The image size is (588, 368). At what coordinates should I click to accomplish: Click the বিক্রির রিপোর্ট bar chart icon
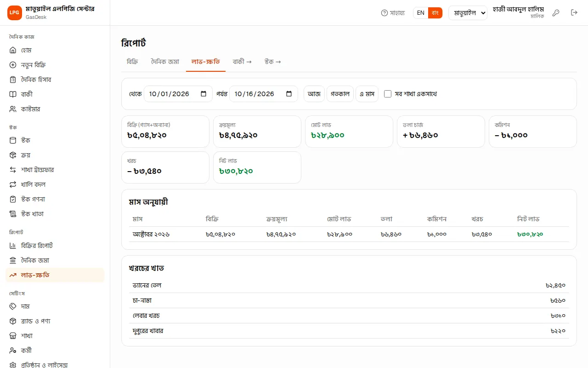click(13, 246)
